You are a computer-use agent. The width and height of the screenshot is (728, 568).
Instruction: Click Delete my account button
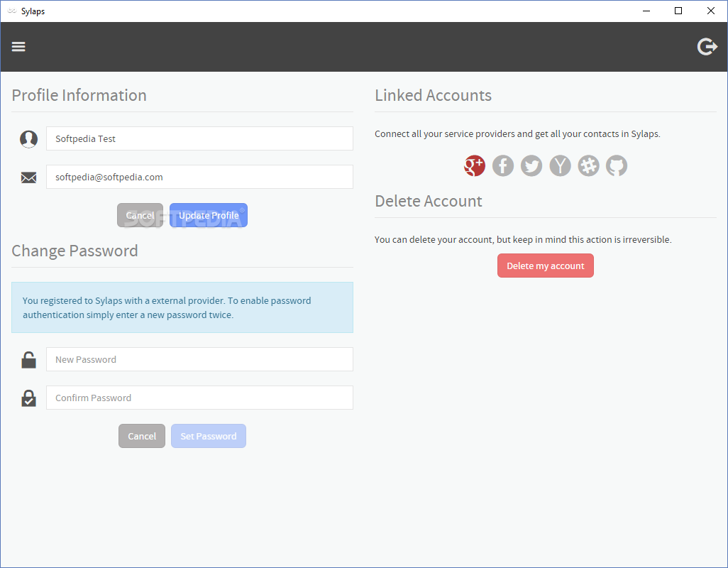click(x=546, y=266)
